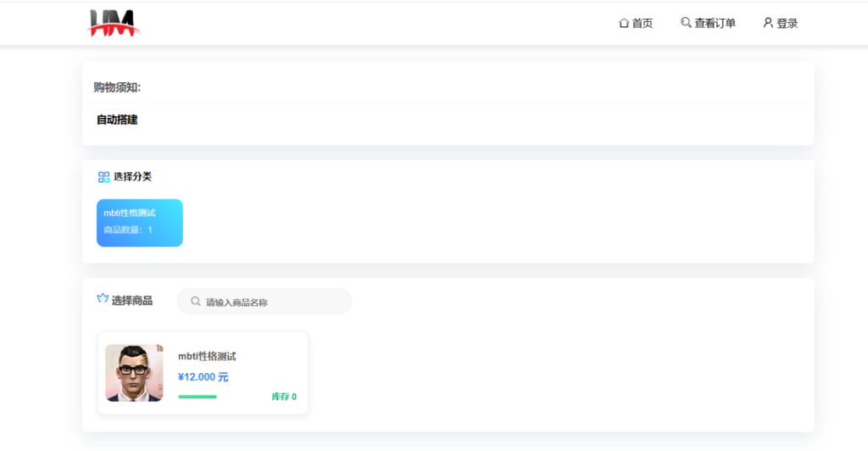Click the magnifier icon beside 查看订单
This screenshot has width=868, height=451.
click(686, 23)
